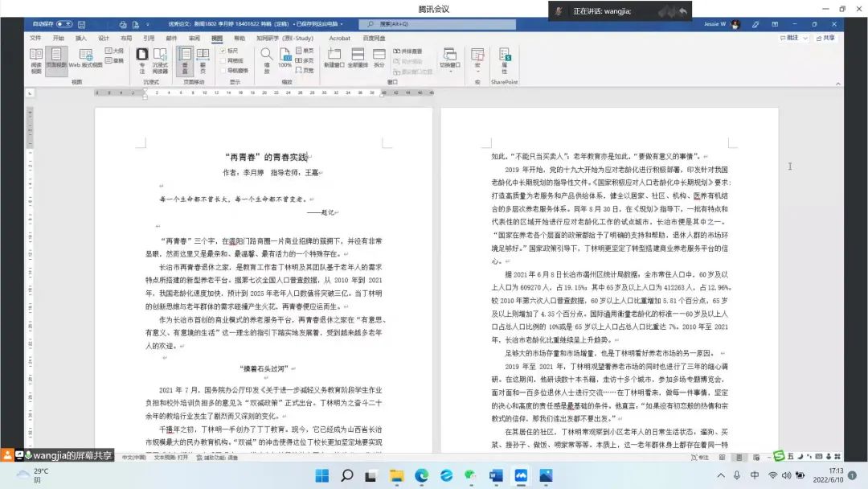868x489 pixels.
Task: Open the Comments (批注) dropdown
Action: tap(793, 38)
